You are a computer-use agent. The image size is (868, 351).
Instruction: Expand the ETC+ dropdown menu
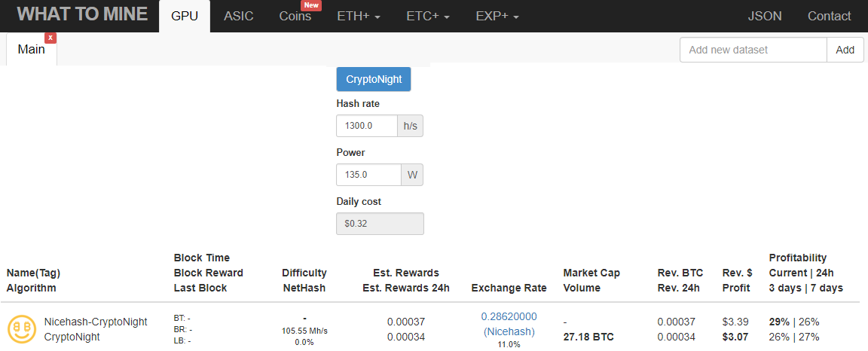(x=428, y=16)
